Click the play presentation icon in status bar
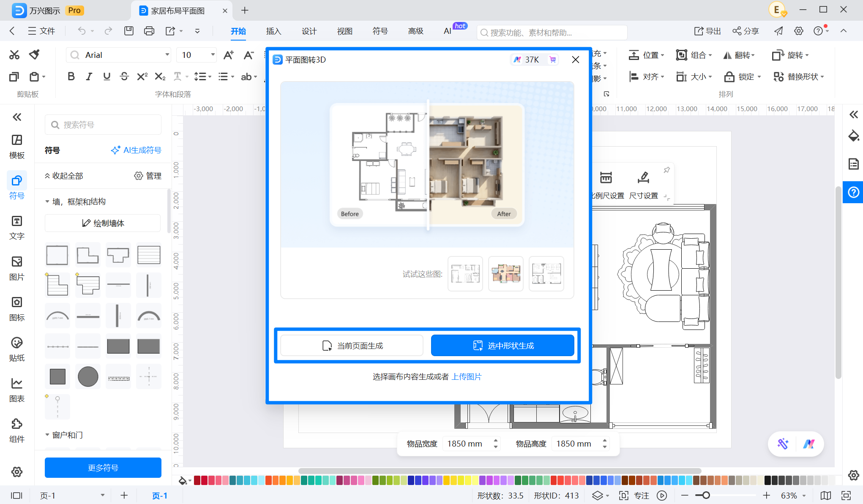 pos(662,496)
